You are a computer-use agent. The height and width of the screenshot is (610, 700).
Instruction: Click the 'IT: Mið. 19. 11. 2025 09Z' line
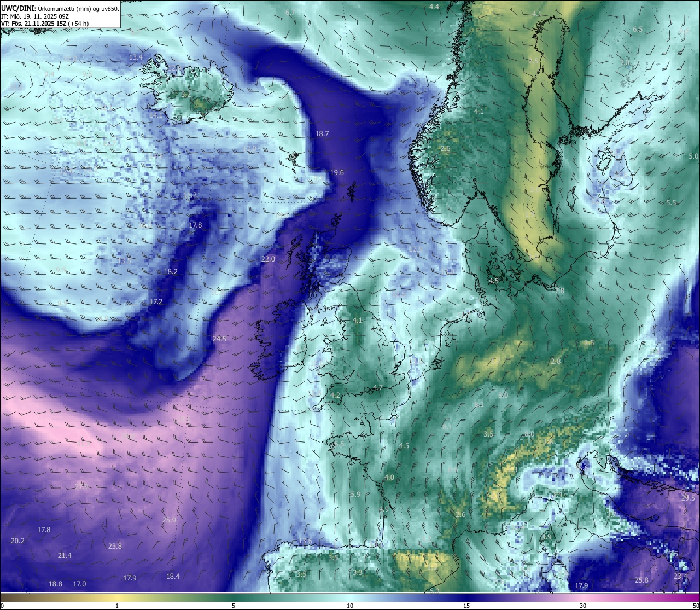click(35, 16)
